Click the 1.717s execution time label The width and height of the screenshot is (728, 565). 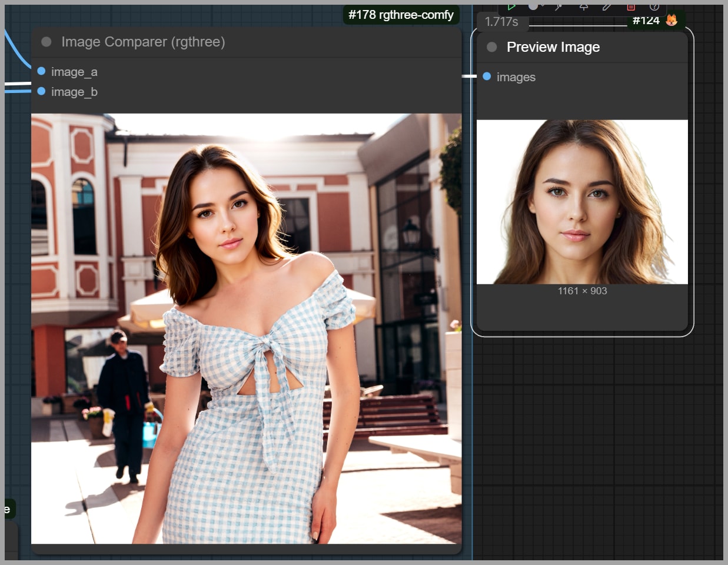click(x=501, y=22)
